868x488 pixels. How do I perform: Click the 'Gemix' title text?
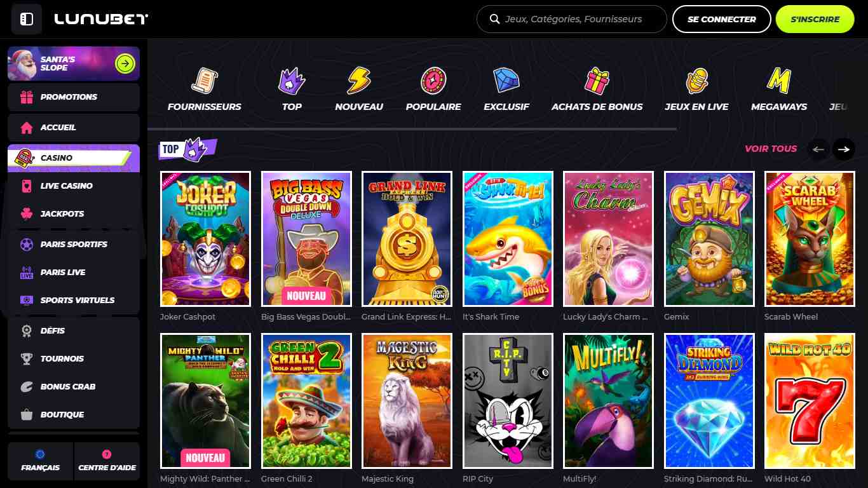click(677, 316)
